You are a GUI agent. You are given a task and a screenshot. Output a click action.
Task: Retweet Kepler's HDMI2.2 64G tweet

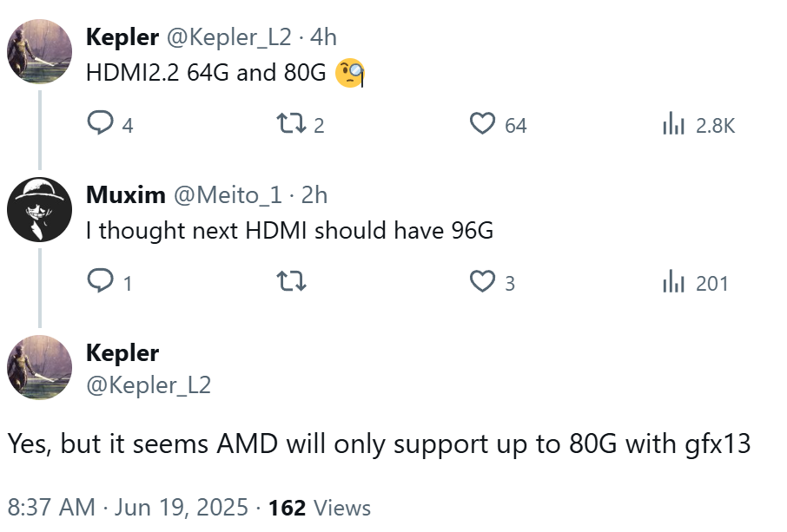click(x=288, y=125)
